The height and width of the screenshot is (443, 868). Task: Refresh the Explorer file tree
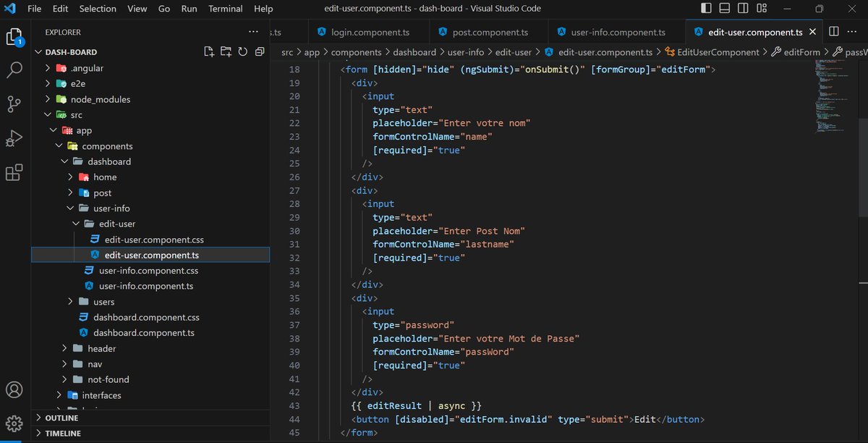click(242, 51)
